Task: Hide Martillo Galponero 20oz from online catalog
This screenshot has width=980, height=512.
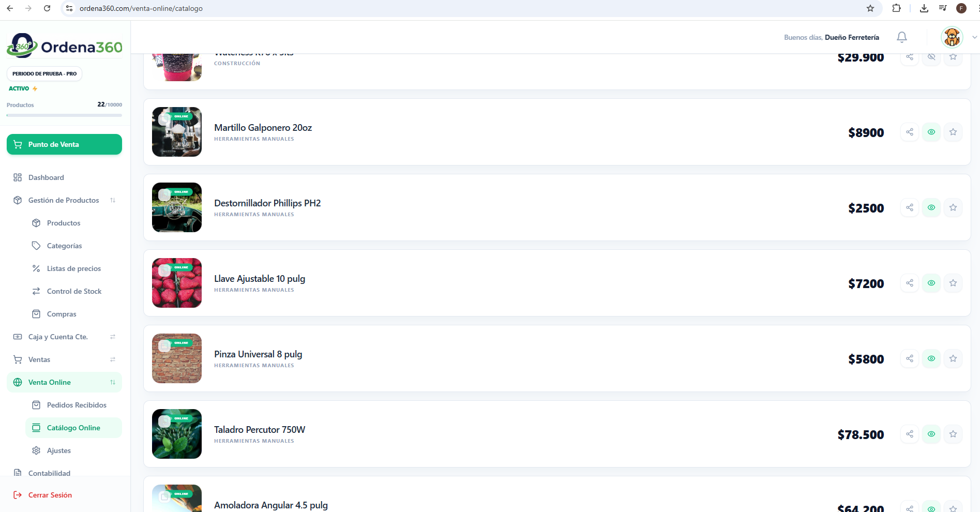Action: coord(931,132)
